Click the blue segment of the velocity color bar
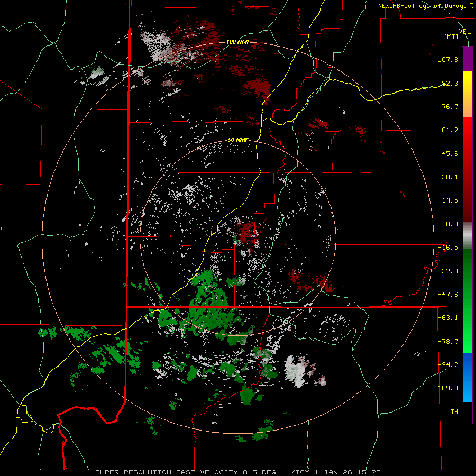Screen dimensions: 476x476 pos(467,377)
